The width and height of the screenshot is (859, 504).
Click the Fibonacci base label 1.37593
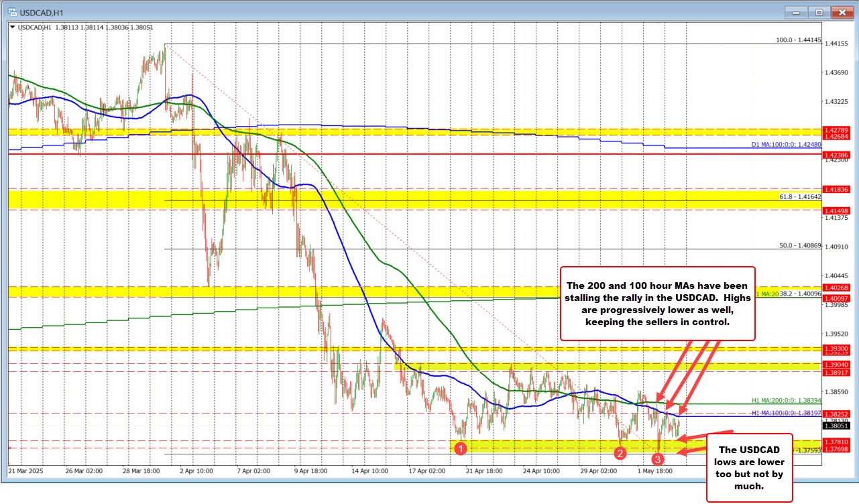tap(809, 450)
